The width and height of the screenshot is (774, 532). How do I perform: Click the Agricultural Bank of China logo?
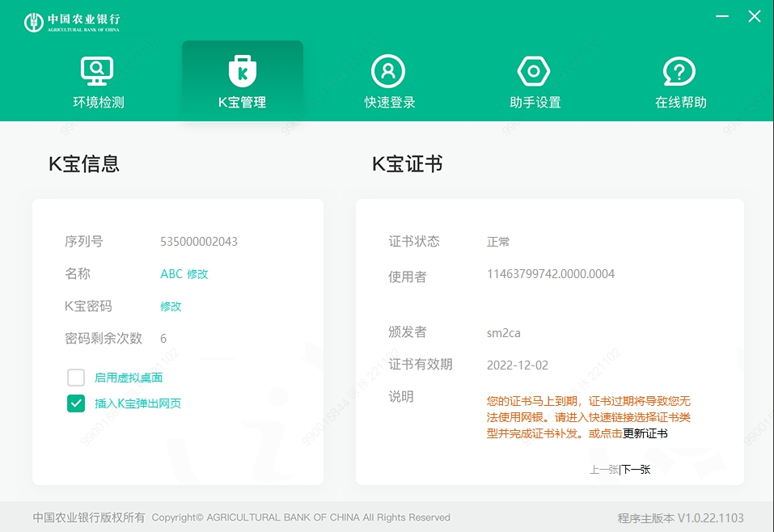click(x=72, y=22)
